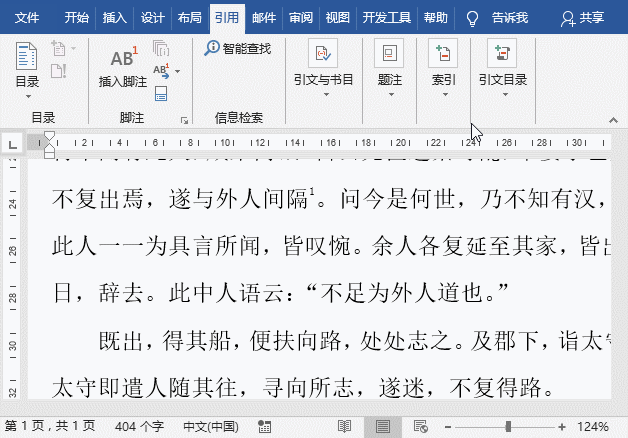Screen dimensions: 628x438
Task: Click the first line indent marker on ruler
Action: coord(49,135)
